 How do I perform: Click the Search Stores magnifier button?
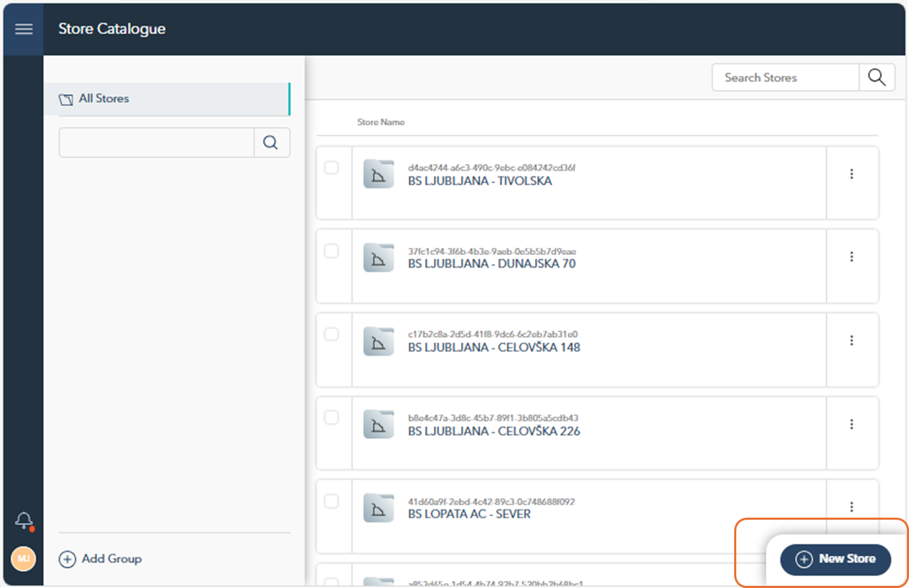pyautogui.click(x=877, y=77)
